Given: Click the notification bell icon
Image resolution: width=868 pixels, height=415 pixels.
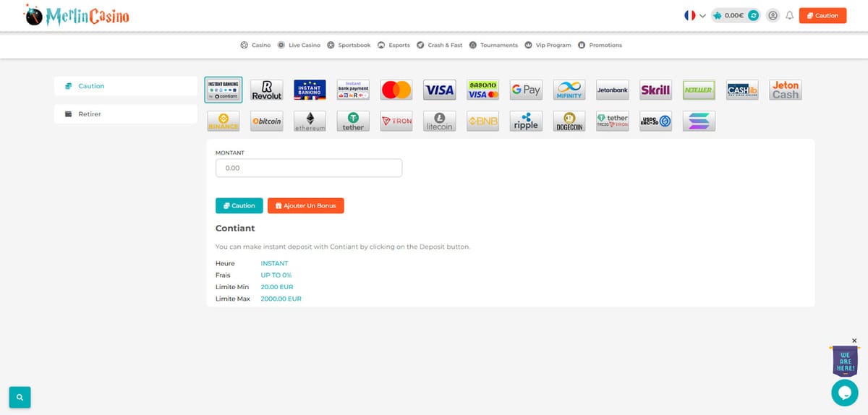Looking at the screenshot, I should (x=789, y=15).
